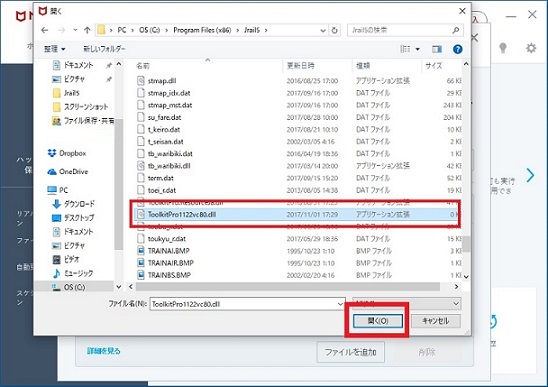
Task: Select OneDrive in the navigation pane
Action: [x=73, y=172]
